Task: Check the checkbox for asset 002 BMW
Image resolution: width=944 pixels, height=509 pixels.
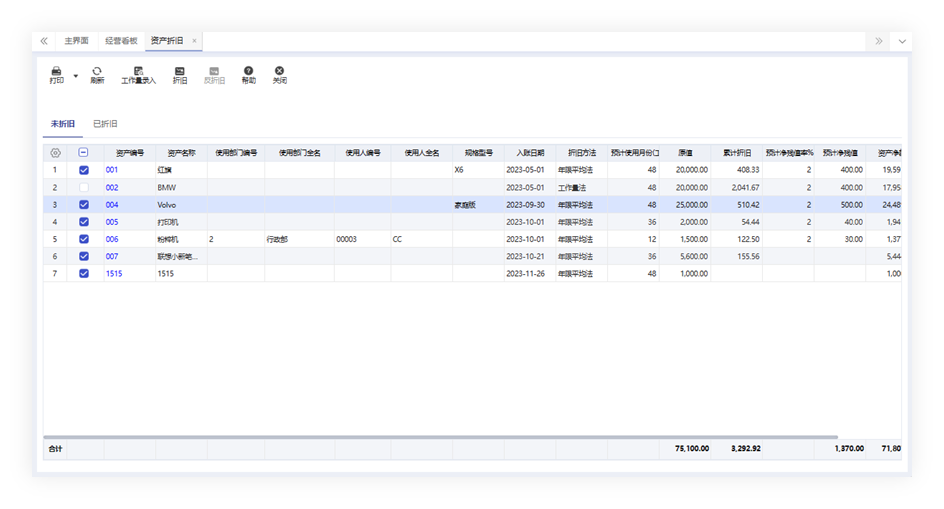Action: click(84, 188)
